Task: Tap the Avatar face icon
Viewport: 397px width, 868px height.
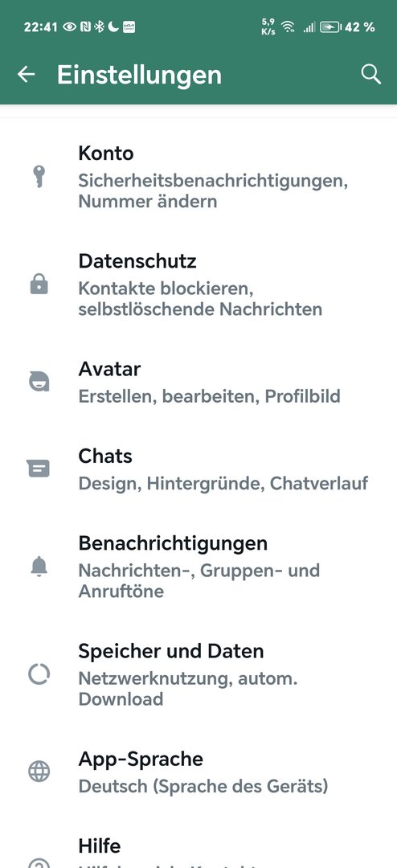Action: click(39, 382)
